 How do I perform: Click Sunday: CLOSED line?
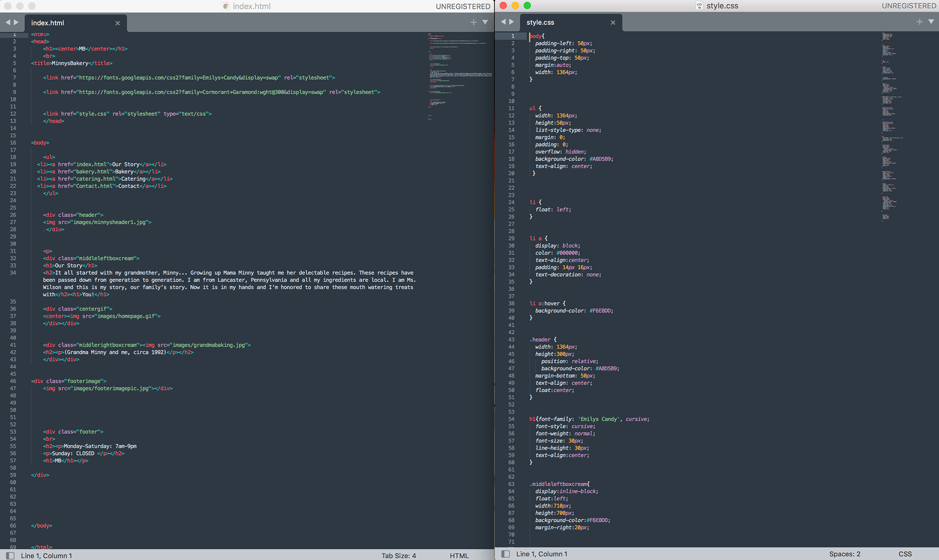[84, 454]
